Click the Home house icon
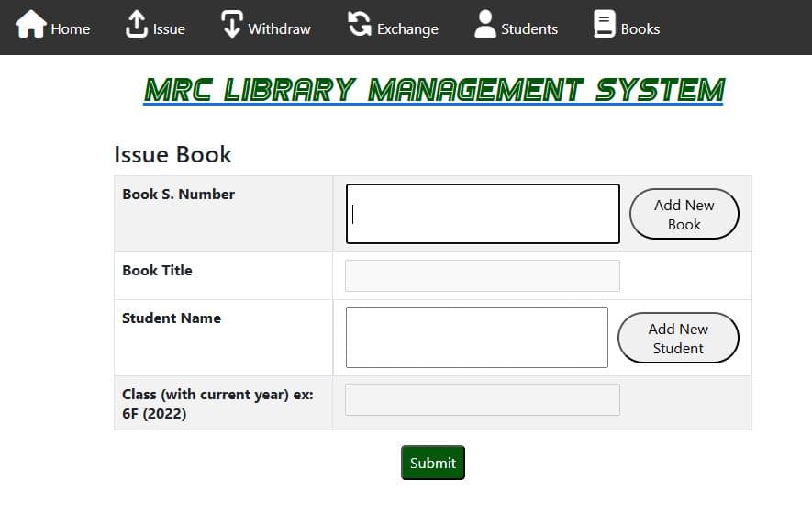 tap(31, 24)
